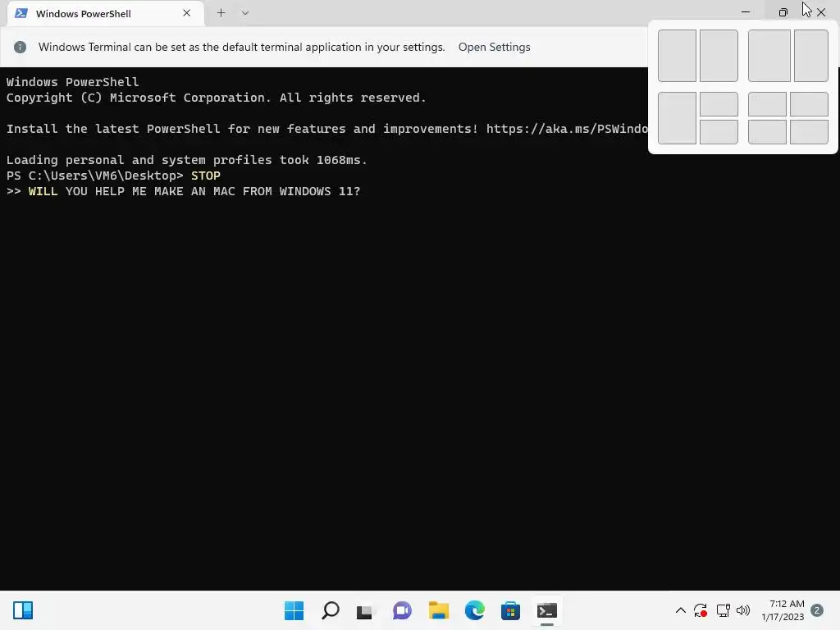Snap to left half of three-zone layout
840x630 pixels.
[677, 118]
